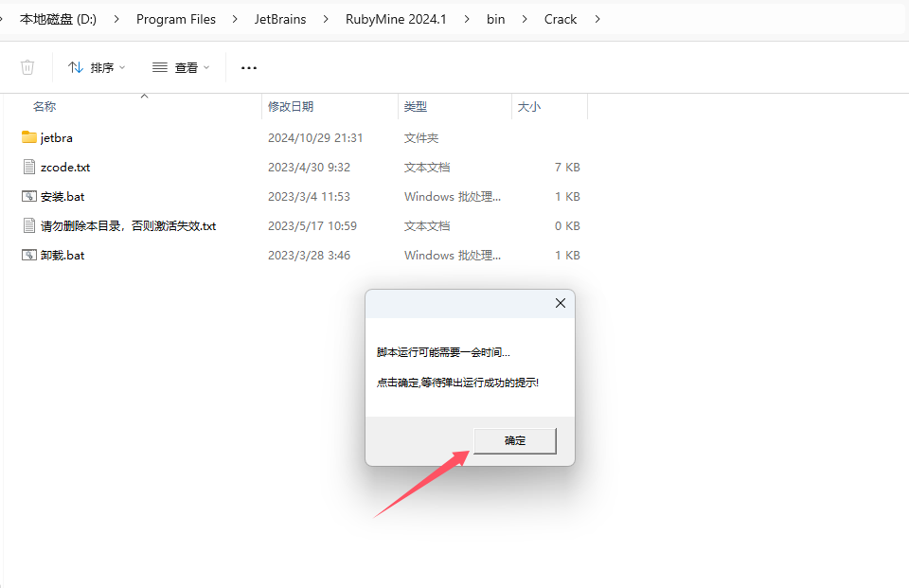Open the three-dots more options menu
The height and width of the screenshot is (588, 909).
[249, 68]
